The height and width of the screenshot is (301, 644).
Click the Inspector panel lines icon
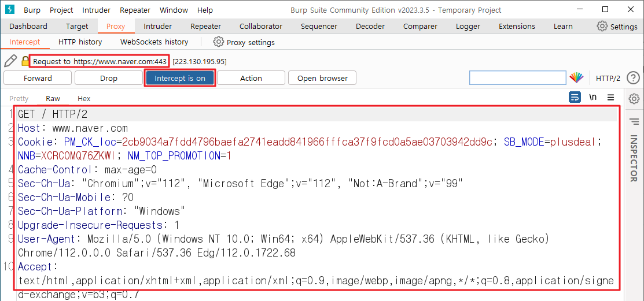[634, 121]
